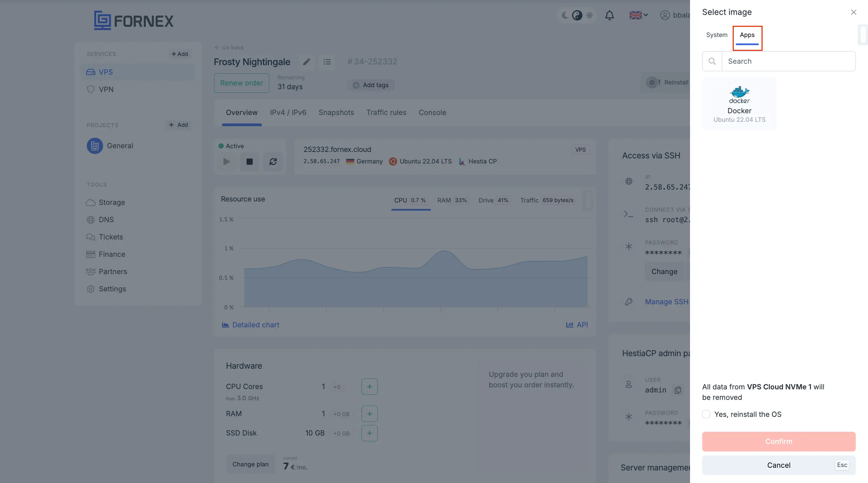The width and height of the screenshot is (868, 483).
Task: Open Storage tool
Action: click(x=105, y=202)
